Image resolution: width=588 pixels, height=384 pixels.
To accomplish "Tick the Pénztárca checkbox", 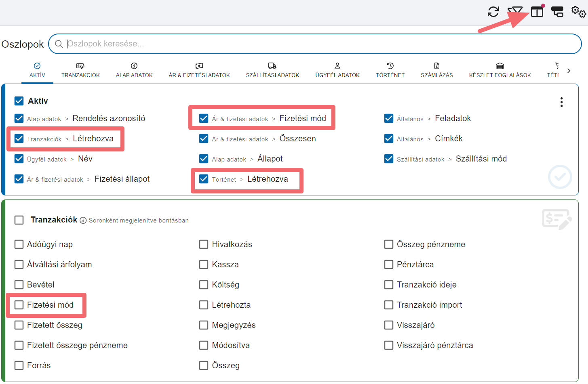I will click(389, 264).
